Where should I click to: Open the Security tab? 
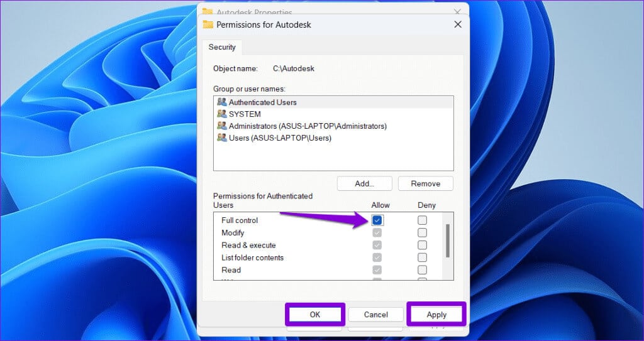tap(222, 47)
